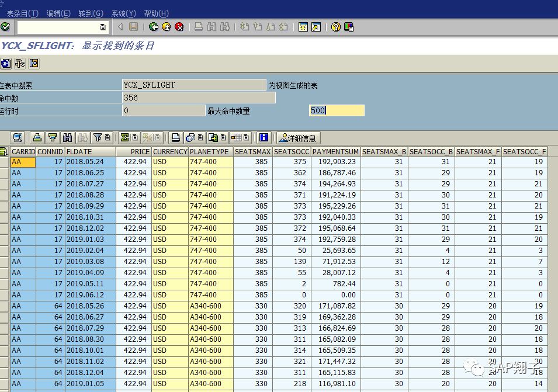Click the PAYMENTSUM cell 782.44
The width and height of the screenshot is (558, 392).
335,284
